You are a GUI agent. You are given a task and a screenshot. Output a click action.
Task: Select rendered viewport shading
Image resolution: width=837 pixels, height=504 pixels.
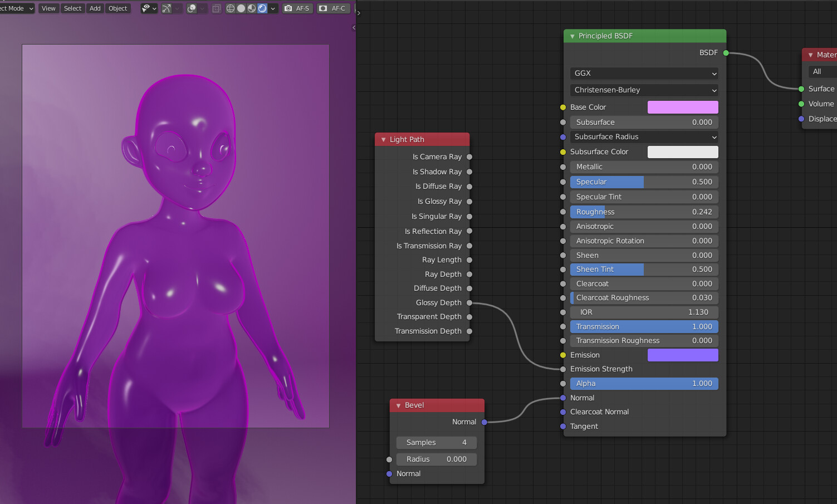pyautogui.click(x=262, y=8)
